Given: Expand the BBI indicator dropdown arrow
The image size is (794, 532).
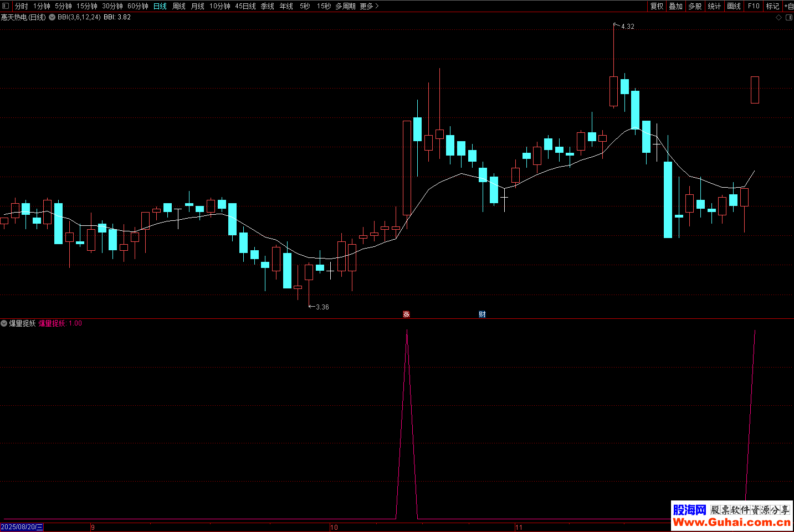Looking at the screenshot, I should (52, 17).
